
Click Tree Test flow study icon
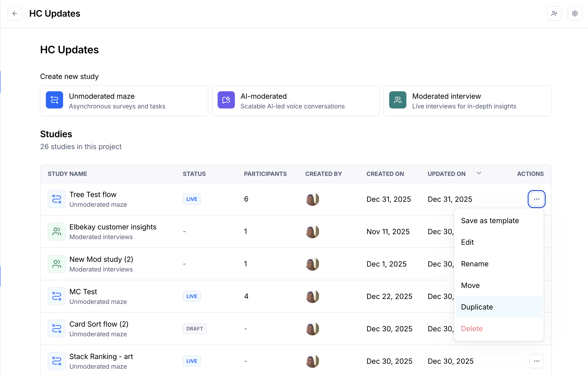click(57, 199)
